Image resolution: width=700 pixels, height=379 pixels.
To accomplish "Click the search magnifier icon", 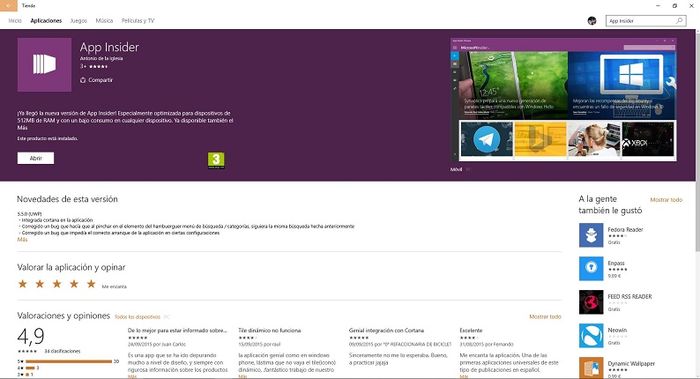I will (x=679, y=21).
